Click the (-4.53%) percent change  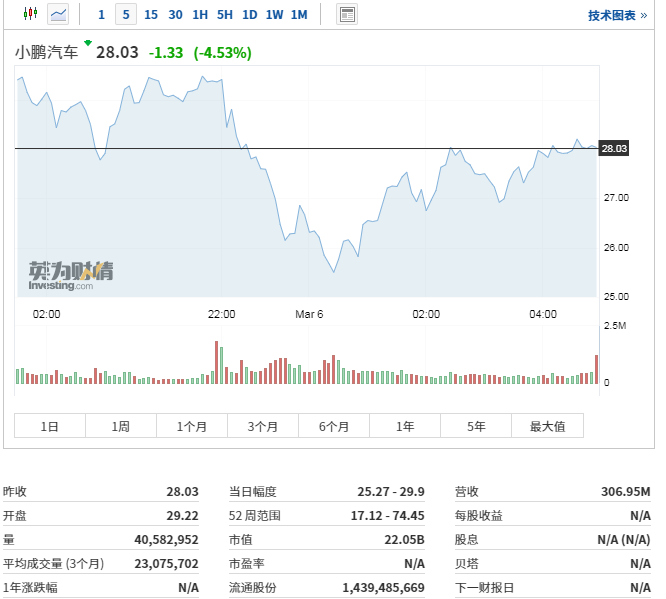(x=223, y=53)
